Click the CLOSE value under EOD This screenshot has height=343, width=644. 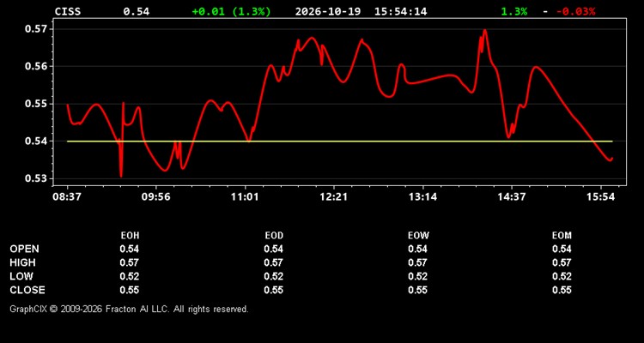pyautogui.click(x=274, y=290)
